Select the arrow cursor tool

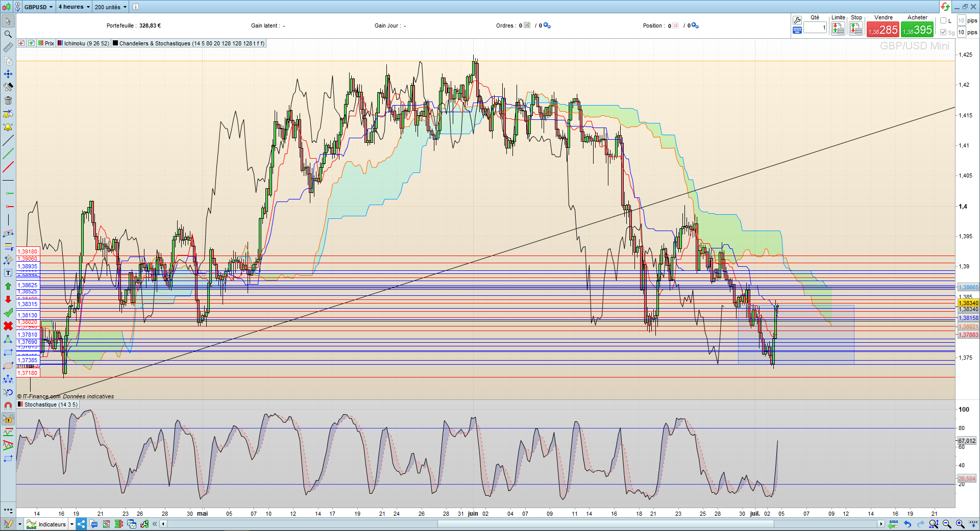tap(8, 21)
